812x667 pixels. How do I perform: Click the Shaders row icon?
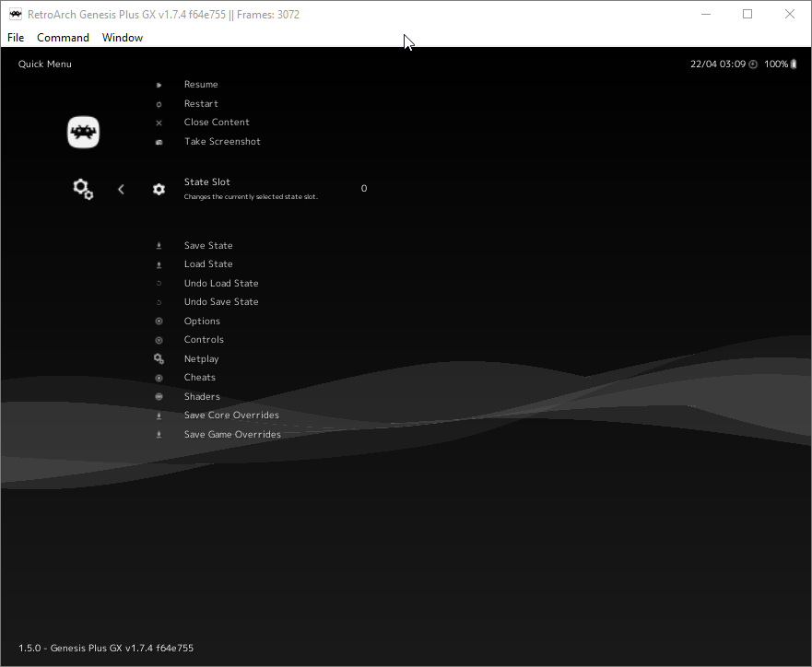(x=159, y=397)
